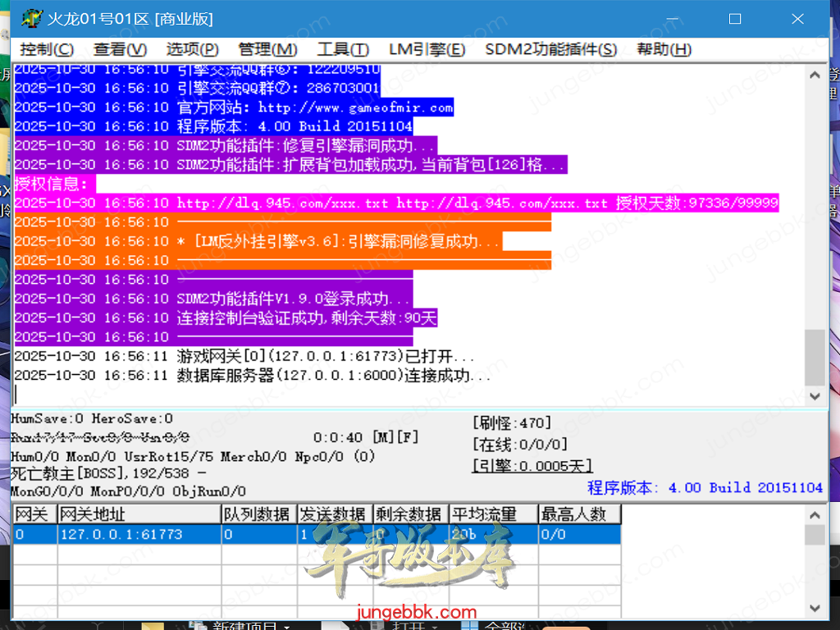Click the log panel scrollbar thumb
Screen dimensions: 840x630
tap(815, 357)
